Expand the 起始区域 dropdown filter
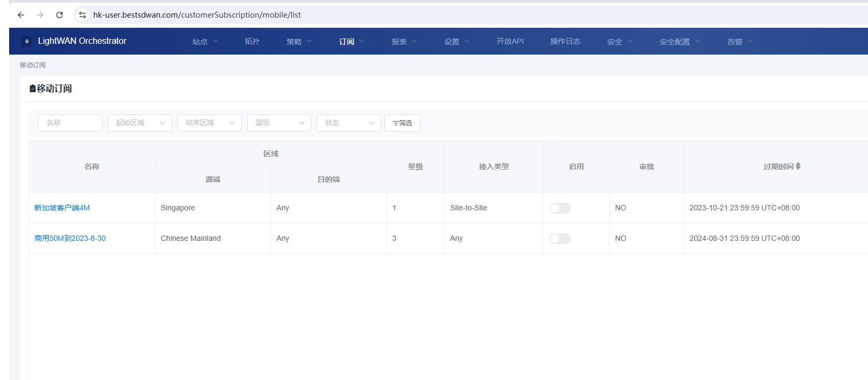This screenshot has height=380, width=868. pyautogui.click(x=139, y=123)
